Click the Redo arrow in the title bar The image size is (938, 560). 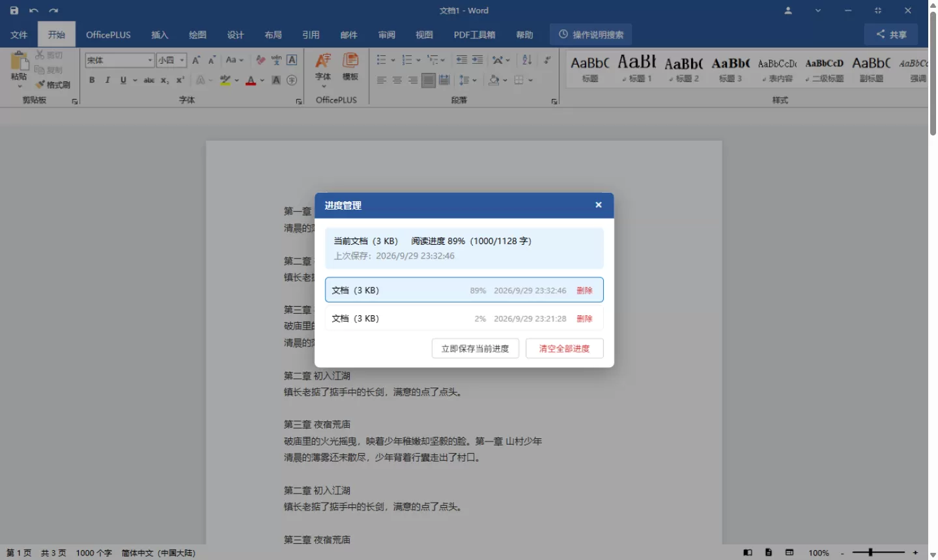(53, 10)
